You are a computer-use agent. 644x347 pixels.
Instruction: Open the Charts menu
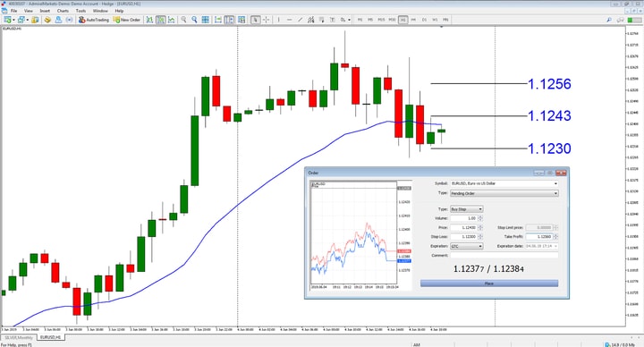click(63, 11)
